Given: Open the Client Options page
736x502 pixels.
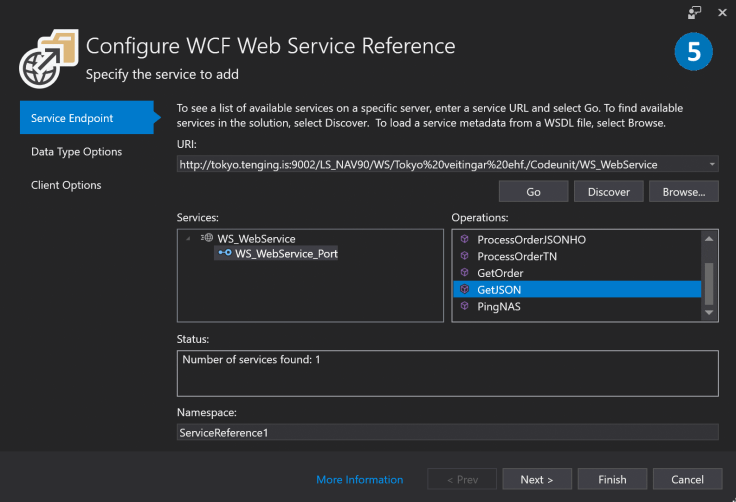Looking at the screenshot, I should 66,185.
